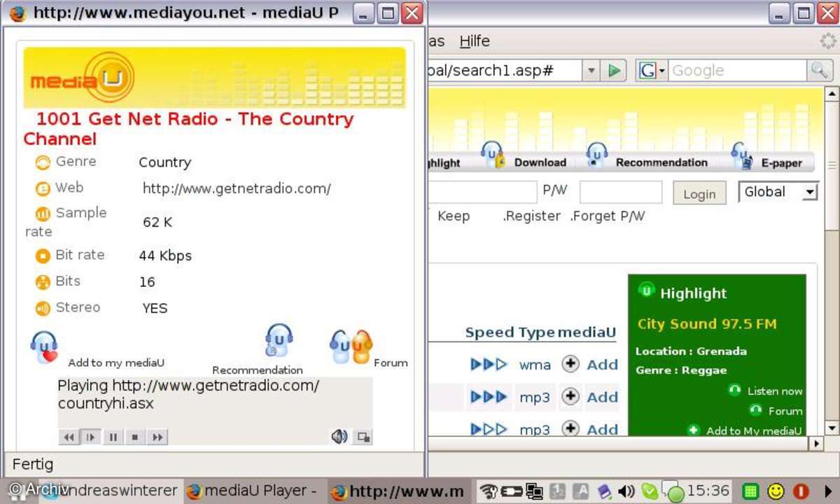This screenshot has height=504, width=840.
Task: Open Google search engine selector
Action: [x=652, y=71]
